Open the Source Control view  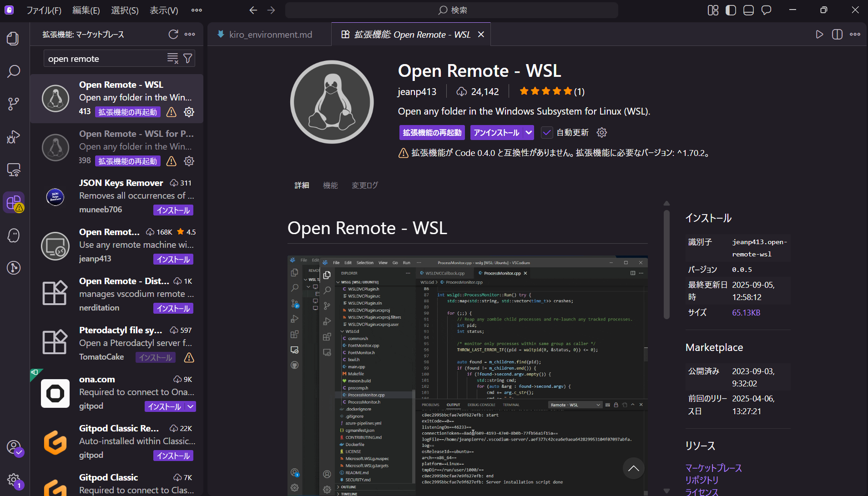(14, 104)
